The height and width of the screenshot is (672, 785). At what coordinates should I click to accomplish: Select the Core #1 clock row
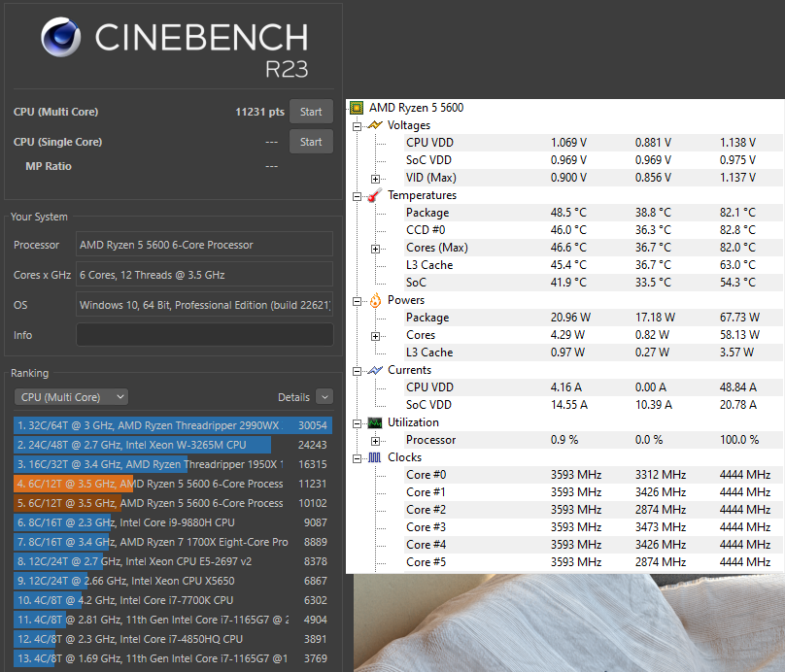coord(594,492)
